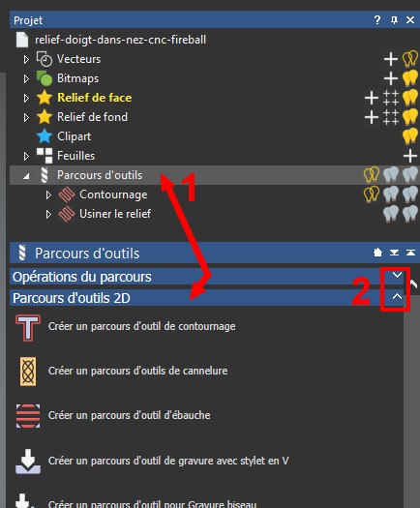Image resolution: width=420 pixels, height=508 pixels.
Task: Click the cannelure toolpath icon
Action: tap(28, 372)
